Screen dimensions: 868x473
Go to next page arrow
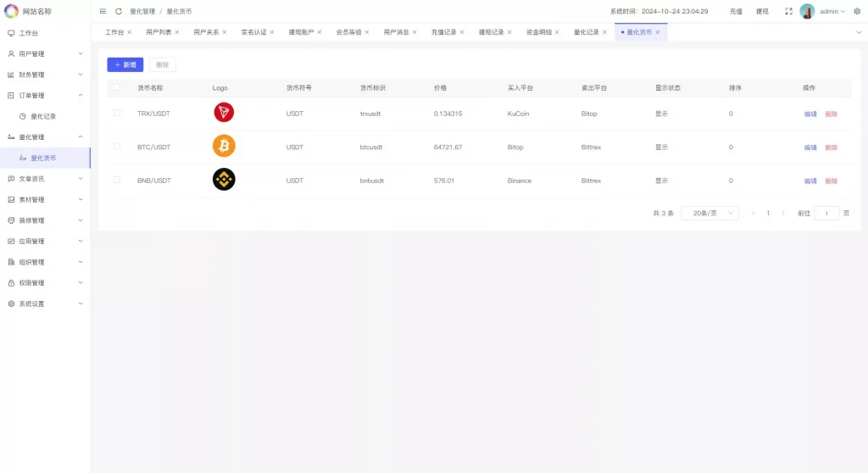pyautogui.click(x=783, y=214)
